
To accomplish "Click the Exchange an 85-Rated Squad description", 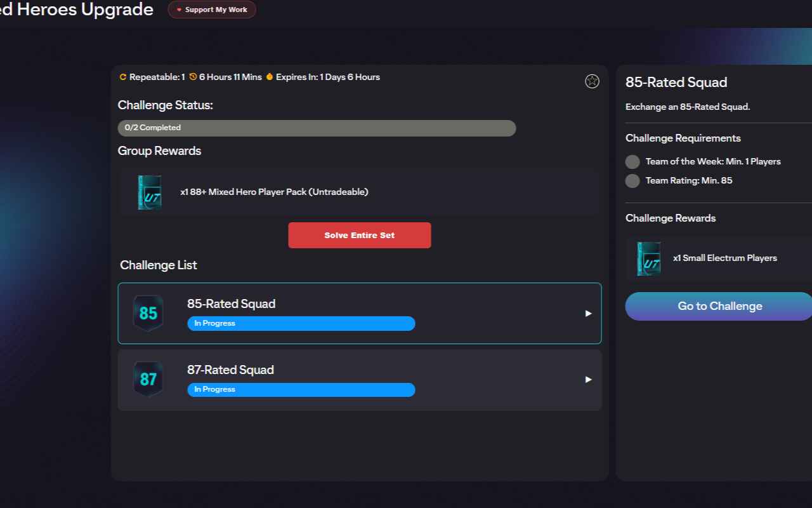I will 688,107.
